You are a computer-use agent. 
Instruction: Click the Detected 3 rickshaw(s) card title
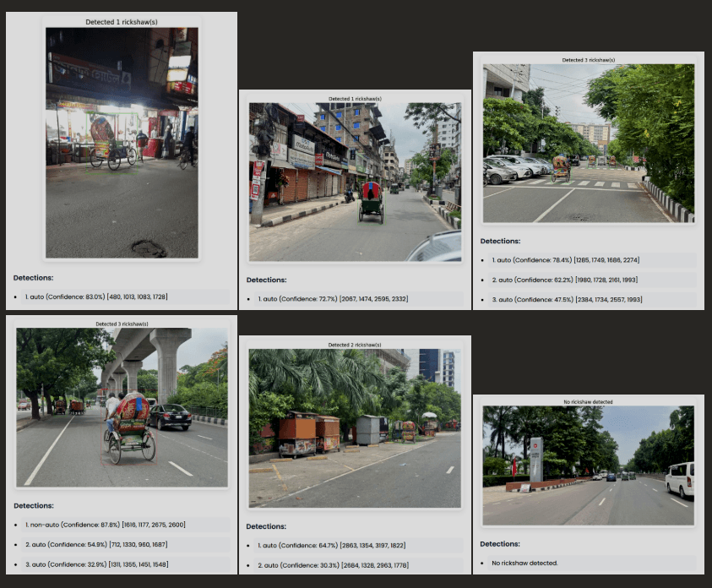589,60
